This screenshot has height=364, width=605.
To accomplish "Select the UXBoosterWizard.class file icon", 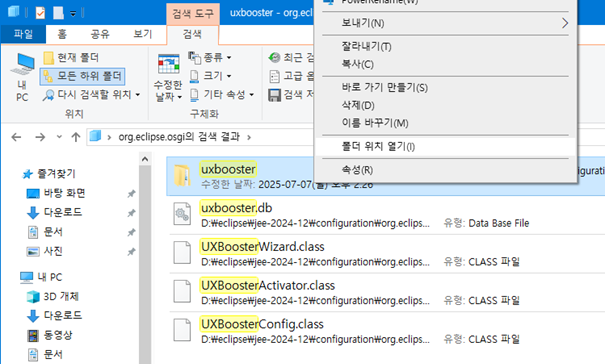I will [182, 253].
